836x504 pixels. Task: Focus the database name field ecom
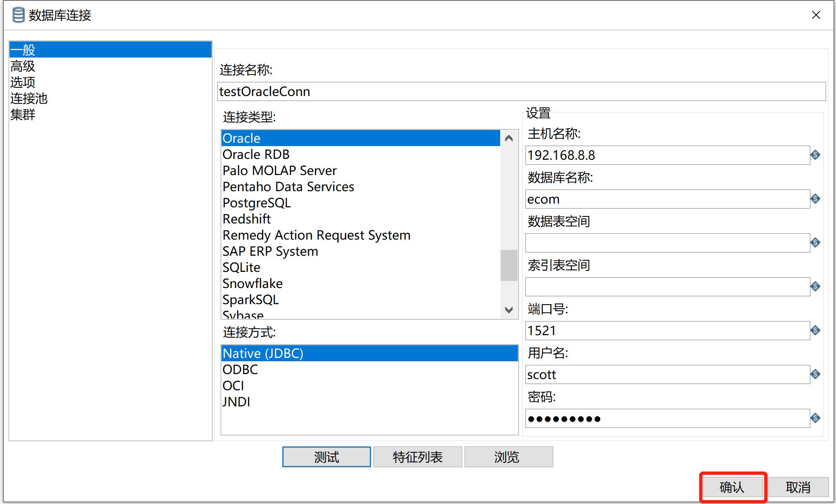point(667,199)
